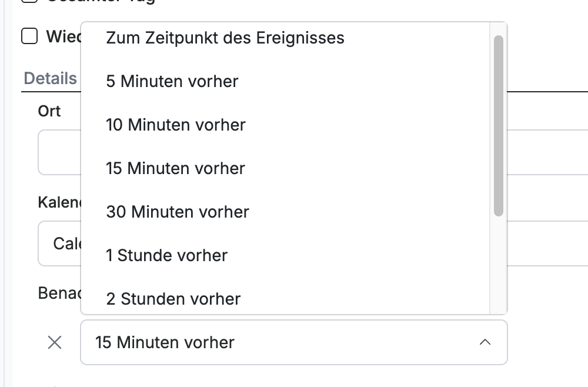588x387 pixels.
Task: Collapse the reminder list via chevron arrow
Action: 485,342
